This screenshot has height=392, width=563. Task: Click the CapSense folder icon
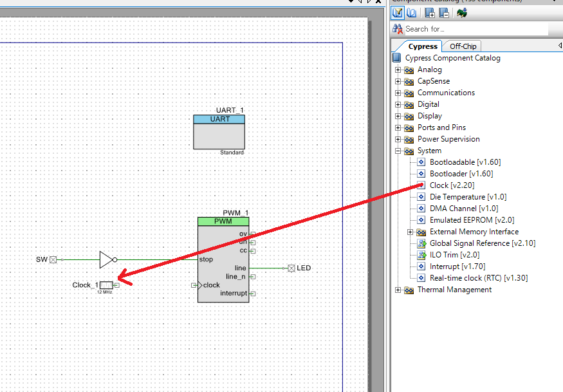click(x=409, y=82)
